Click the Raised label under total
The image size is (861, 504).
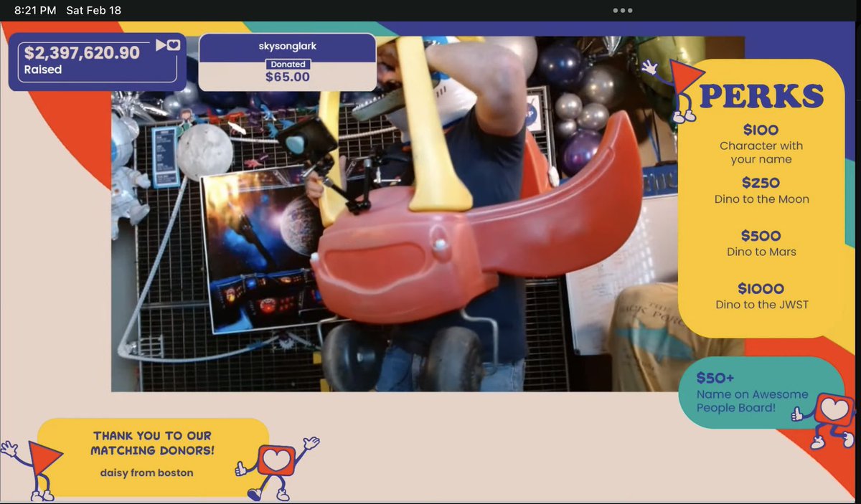coord(43,70)
